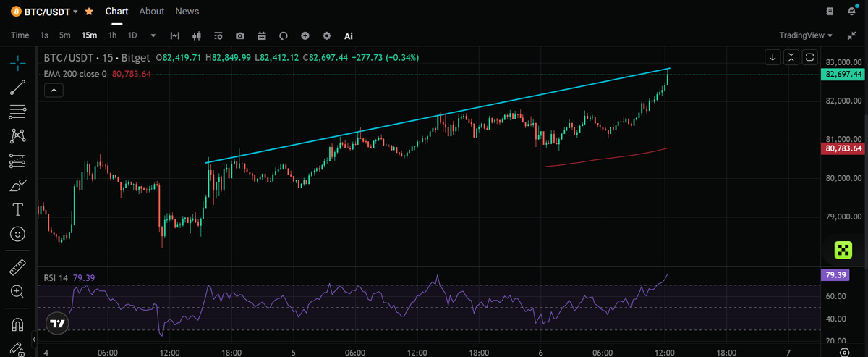Switch to the About tab

point(152,12)
